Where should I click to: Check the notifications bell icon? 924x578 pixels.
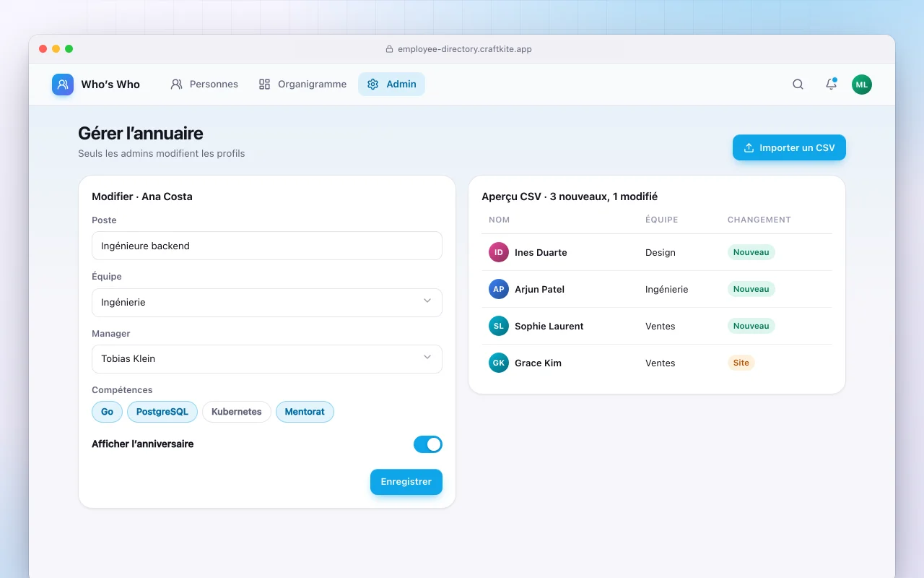(x=831, y=84)
